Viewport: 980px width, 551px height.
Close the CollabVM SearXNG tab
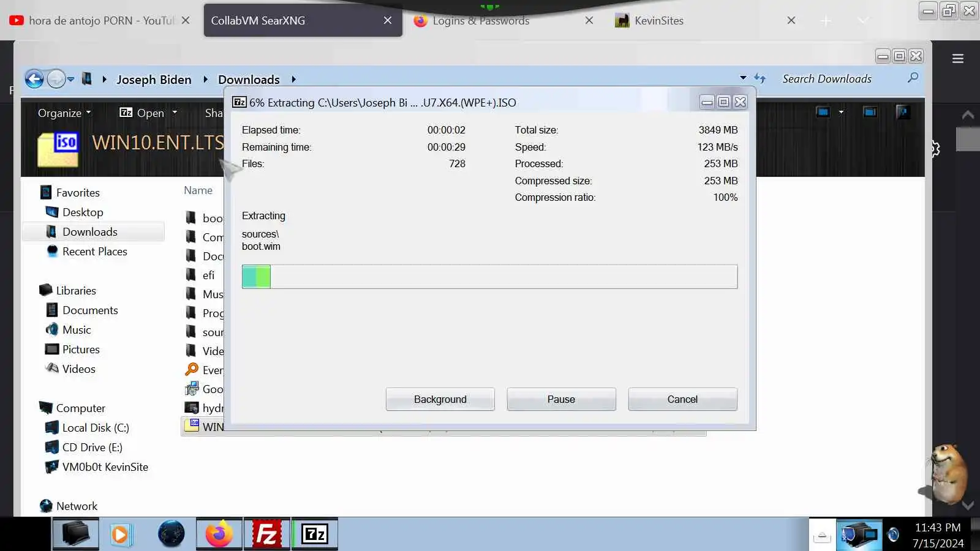point(388,21)
